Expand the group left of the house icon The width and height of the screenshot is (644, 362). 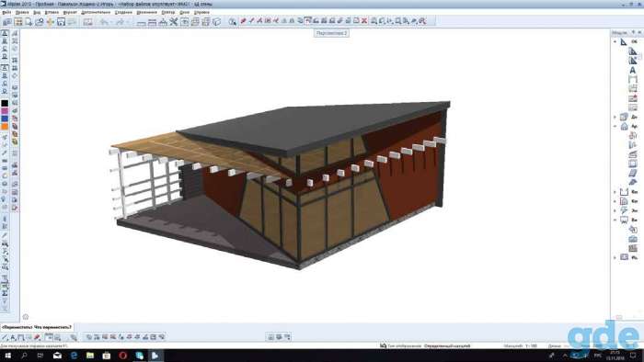coord(615,126)
